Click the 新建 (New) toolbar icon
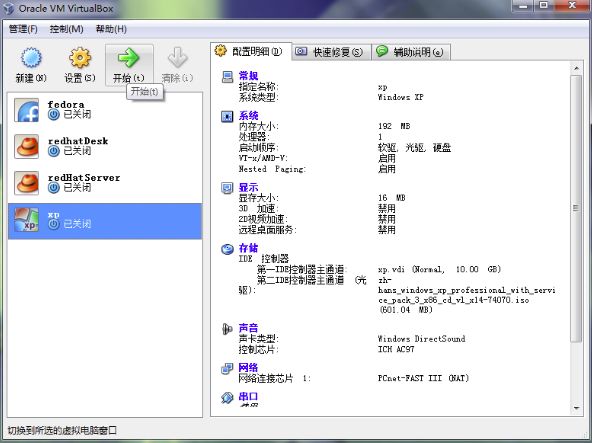 [31, 58]
